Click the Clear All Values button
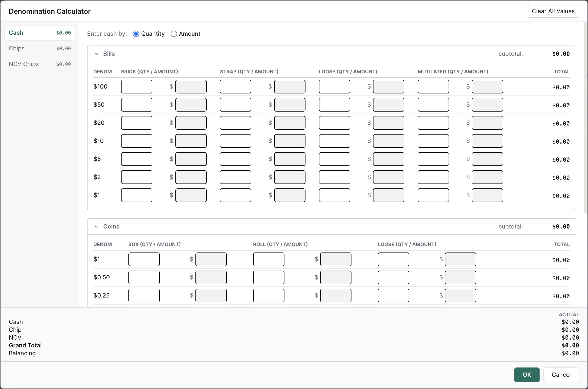588x389 pixels. [x=553, y=11]
